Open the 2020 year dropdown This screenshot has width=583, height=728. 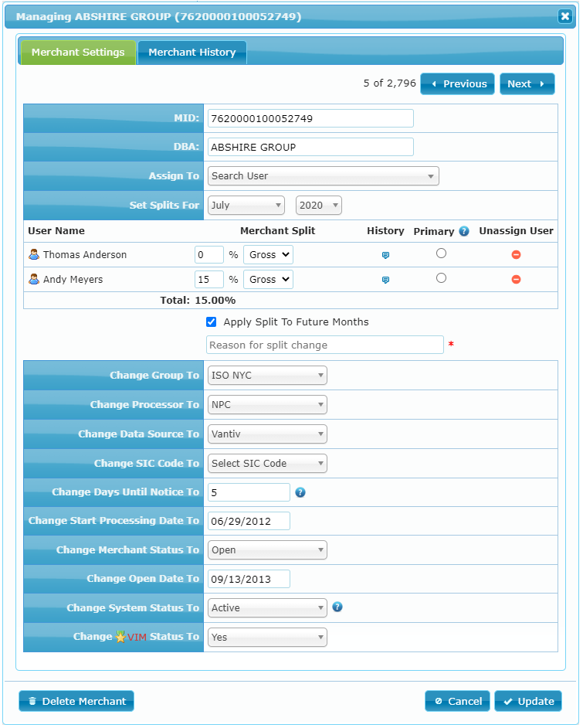click(x=319, y=206)
